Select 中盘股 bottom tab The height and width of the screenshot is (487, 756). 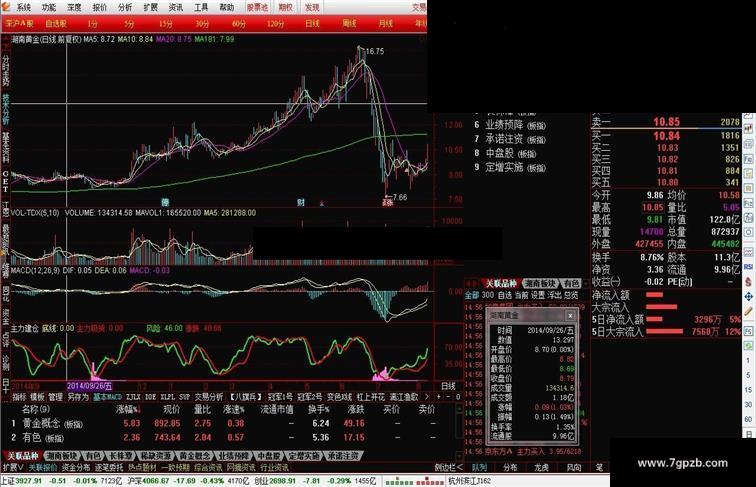point(269,456)
